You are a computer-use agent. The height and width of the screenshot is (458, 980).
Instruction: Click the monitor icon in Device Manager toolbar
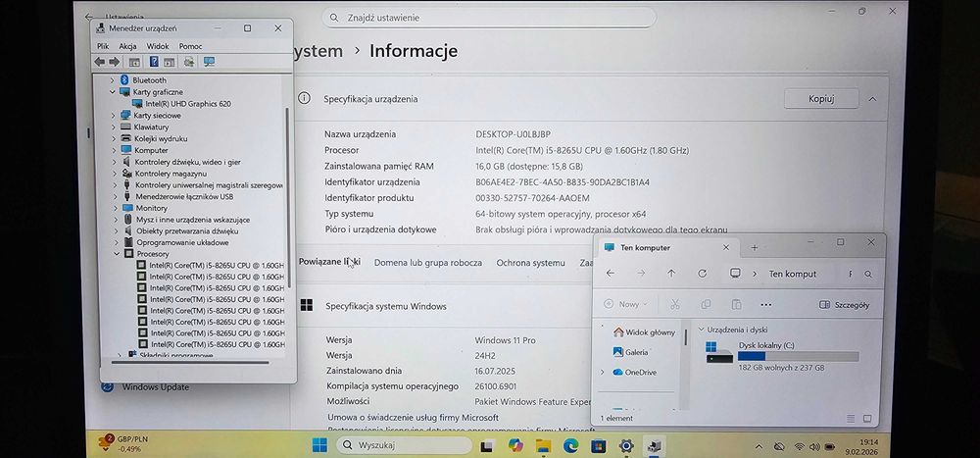tap(209, 62)
